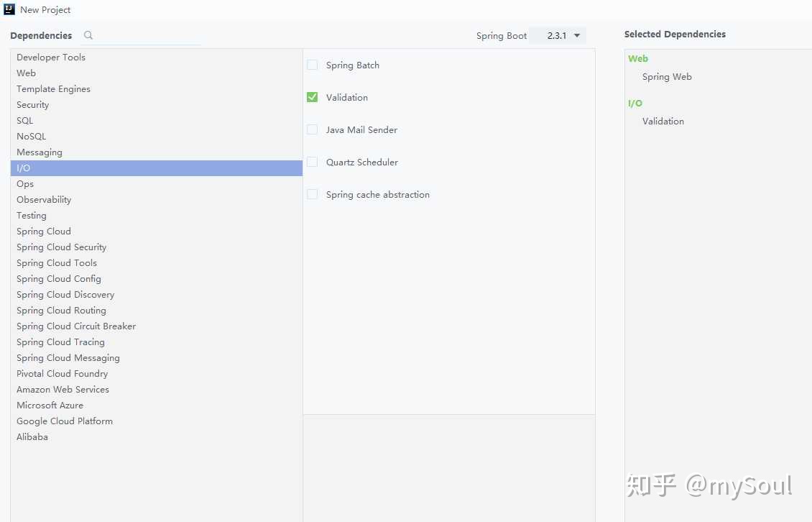This screenshot has height=522, width=812.
Task: Check the Quartz Scheduler option
Action: [x=313, y=162]
